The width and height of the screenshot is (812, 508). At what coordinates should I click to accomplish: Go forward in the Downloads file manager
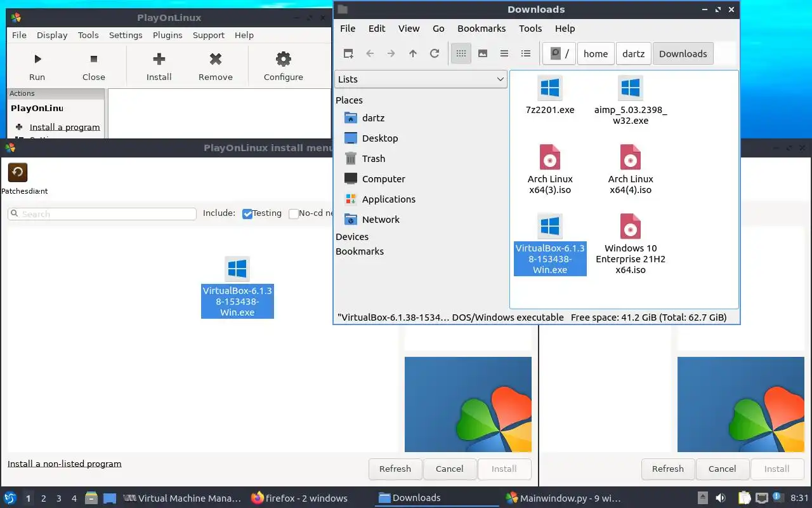pos(391,54)
